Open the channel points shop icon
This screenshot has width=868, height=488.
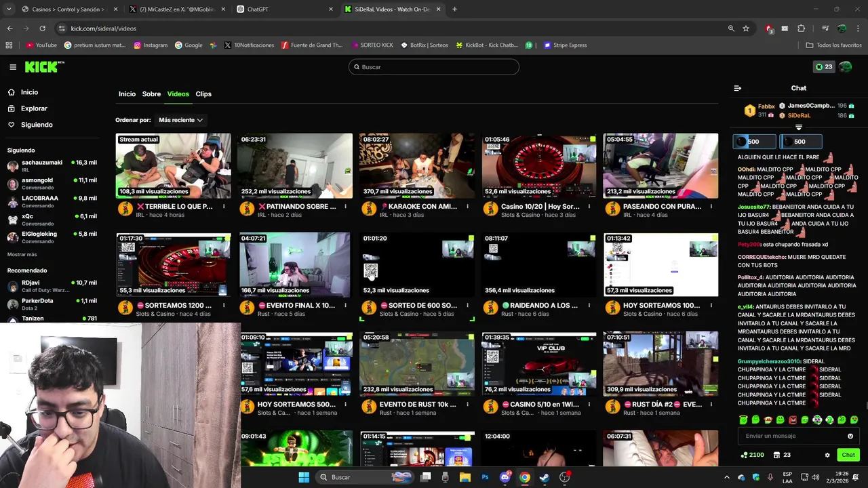pos(777,455)
